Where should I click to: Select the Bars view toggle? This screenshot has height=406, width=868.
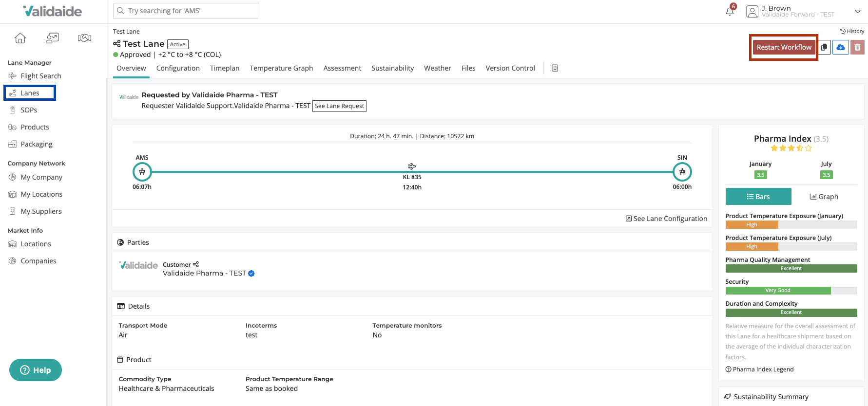(758, 197)
